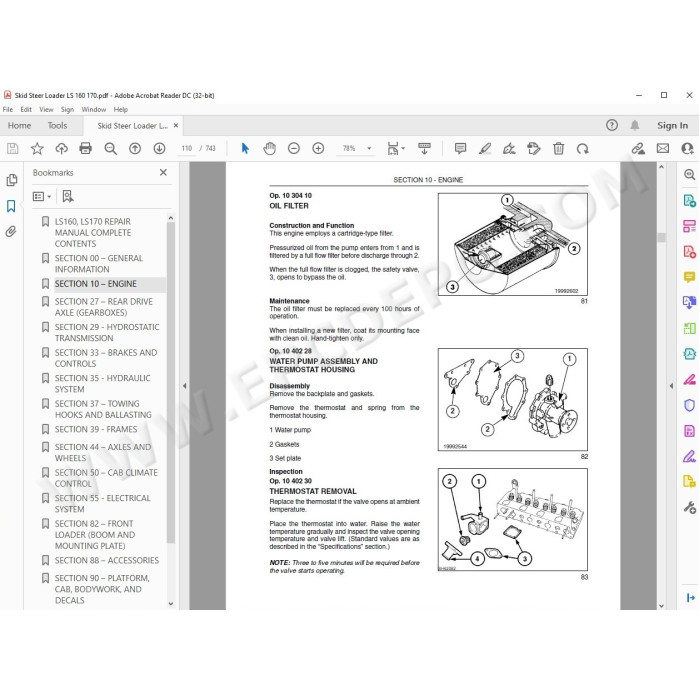Rotate the page with rotate icon

[583, 148]
